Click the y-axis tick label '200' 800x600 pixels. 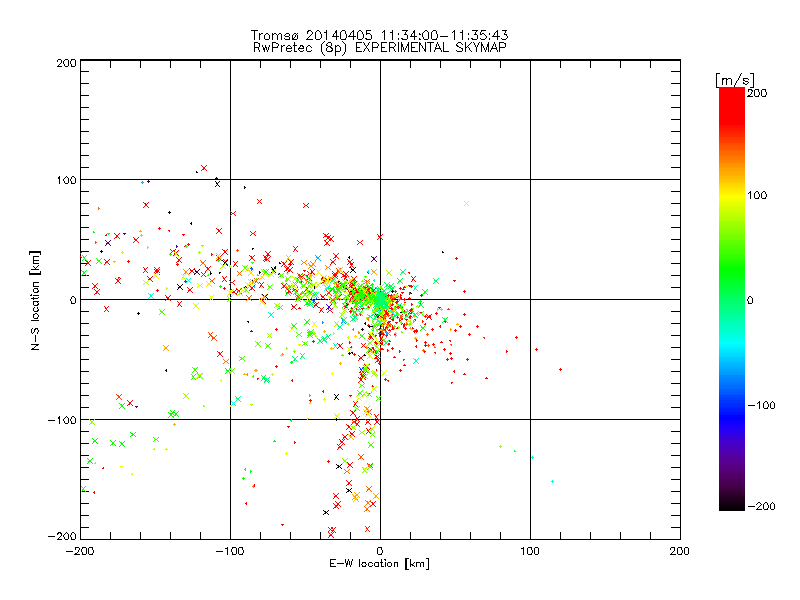coord(66,63)
